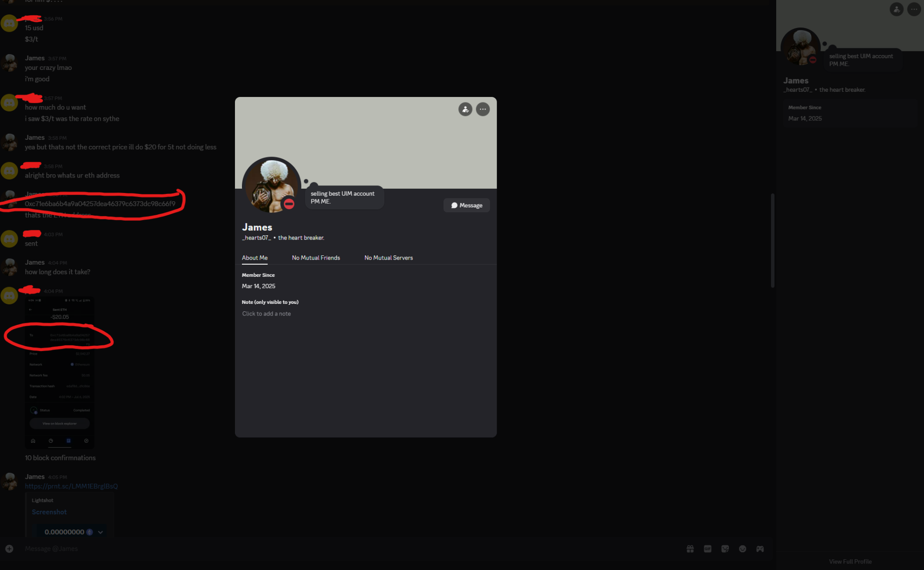
Task: Open the sticker picker
Action: tap(725, 549)
